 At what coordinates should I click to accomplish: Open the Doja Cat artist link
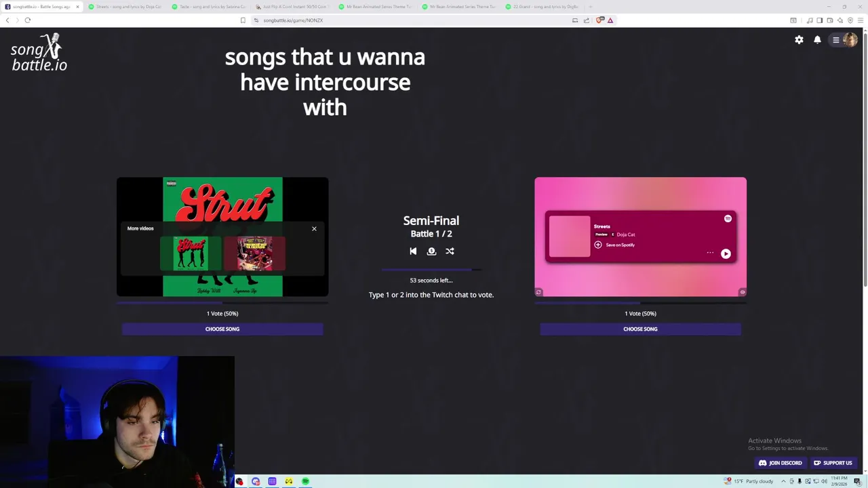(x=626, y=235)
